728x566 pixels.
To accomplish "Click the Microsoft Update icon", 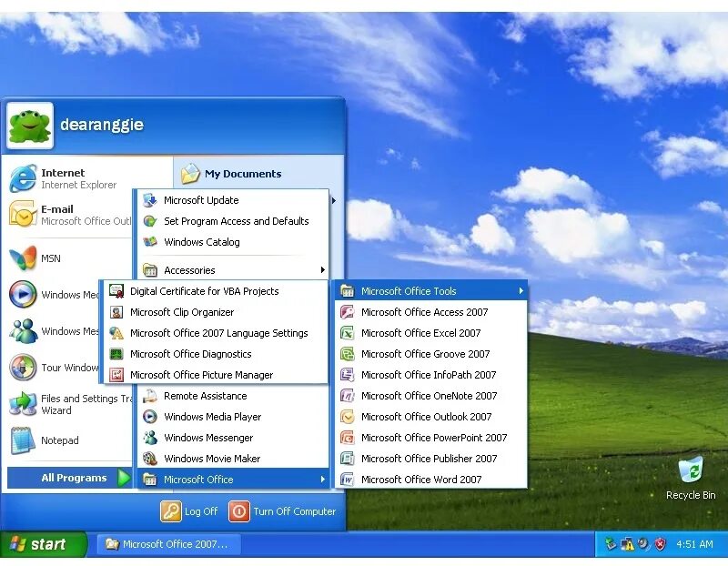I will coord(150,200).
